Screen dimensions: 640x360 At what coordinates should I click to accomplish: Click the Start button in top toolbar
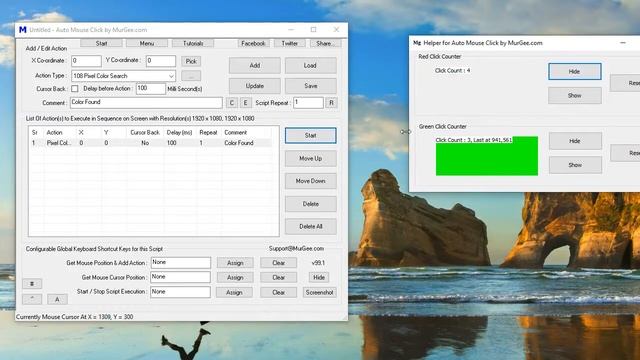click(x=101, y=43)
